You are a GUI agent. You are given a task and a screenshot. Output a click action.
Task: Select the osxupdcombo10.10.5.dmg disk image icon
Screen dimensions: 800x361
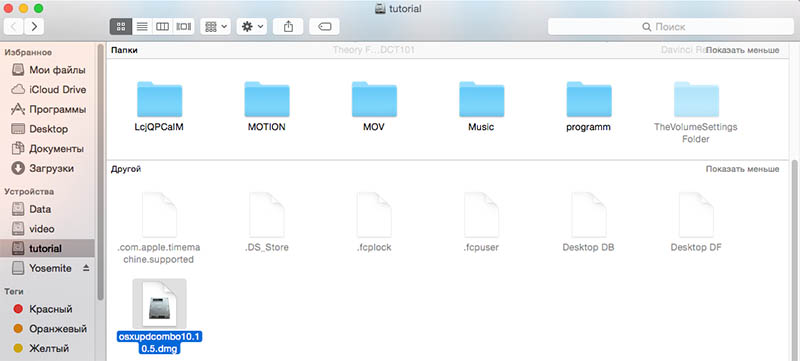coord(159,304)
